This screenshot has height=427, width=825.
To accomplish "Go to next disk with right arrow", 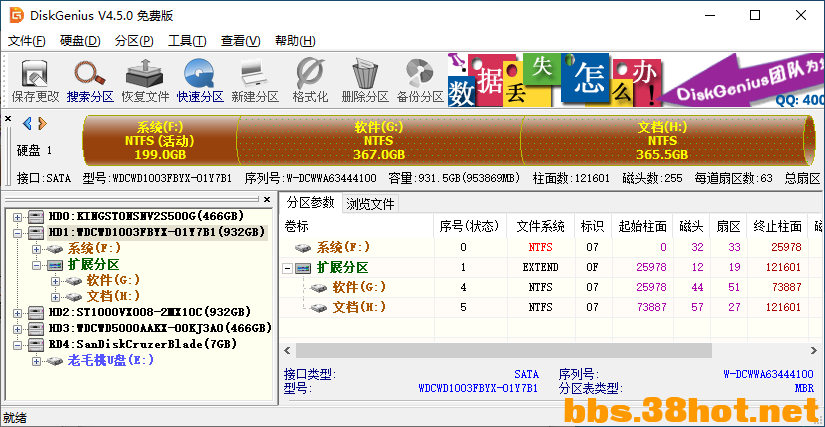I will [42, 124].
